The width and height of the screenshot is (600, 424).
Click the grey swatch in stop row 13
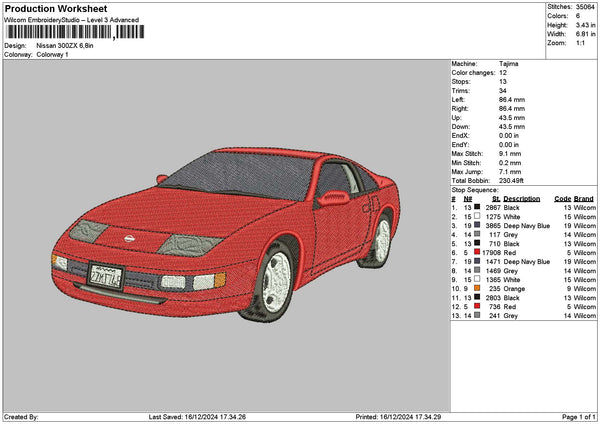(x=477, y=315)
